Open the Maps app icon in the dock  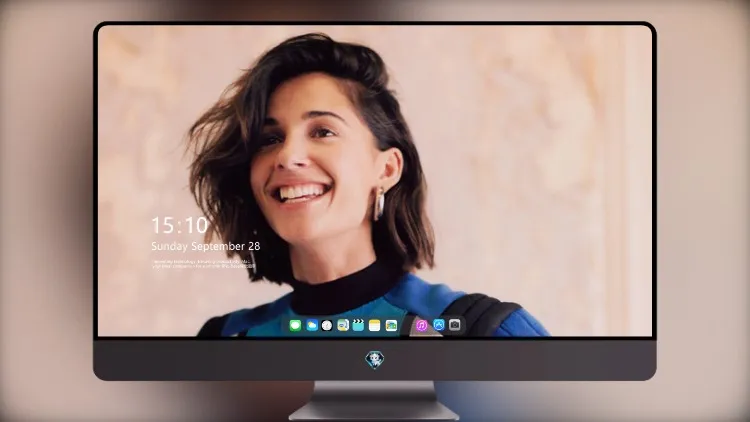click(x=343, y=325)
